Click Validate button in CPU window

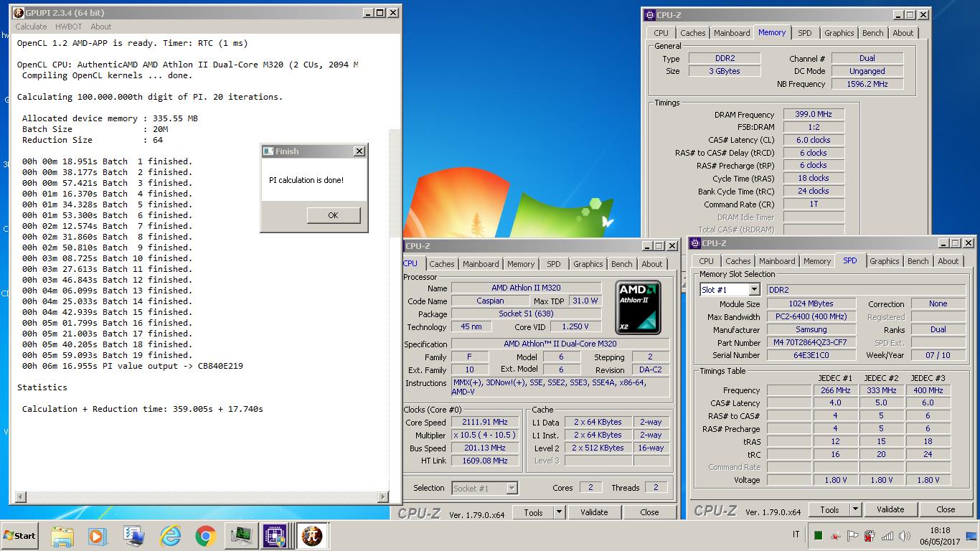(594, 512)
